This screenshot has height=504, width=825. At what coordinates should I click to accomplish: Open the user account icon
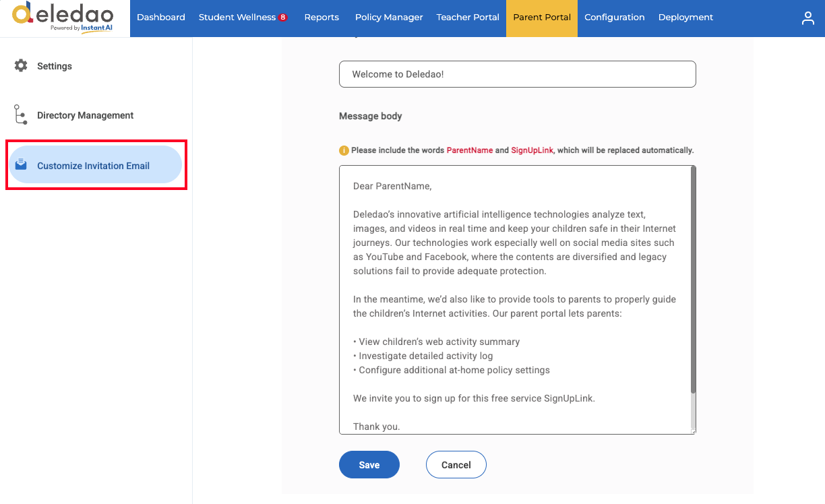point(807,18)
